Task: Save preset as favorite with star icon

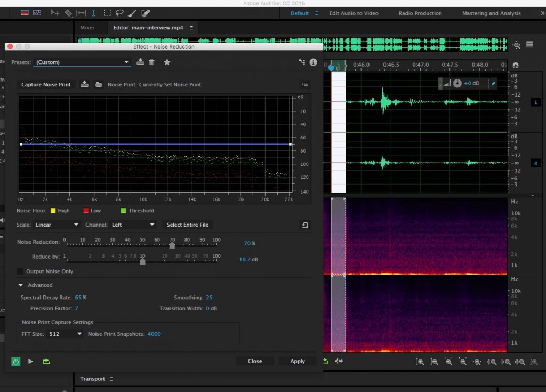Action: pos(167,62)
